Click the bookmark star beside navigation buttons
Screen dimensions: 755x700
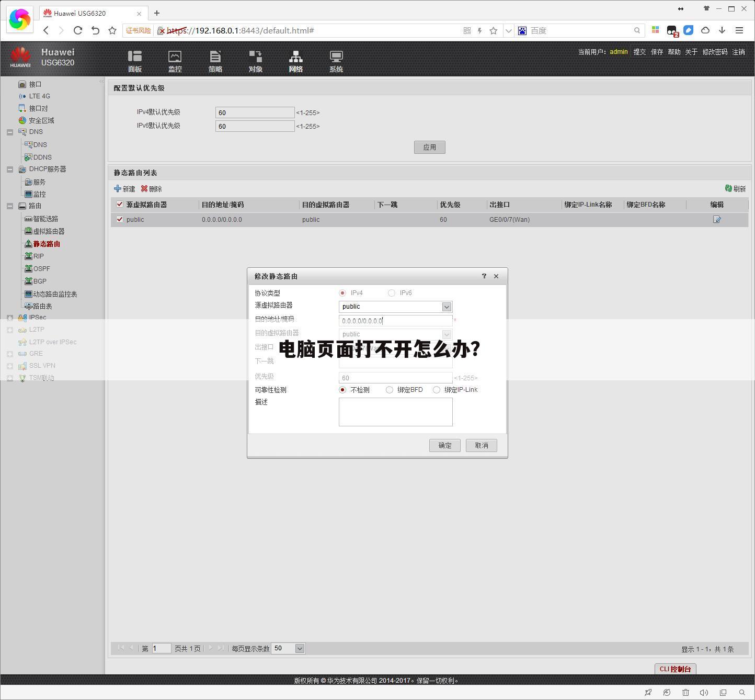pyautogui.click(x=112, y=30)
